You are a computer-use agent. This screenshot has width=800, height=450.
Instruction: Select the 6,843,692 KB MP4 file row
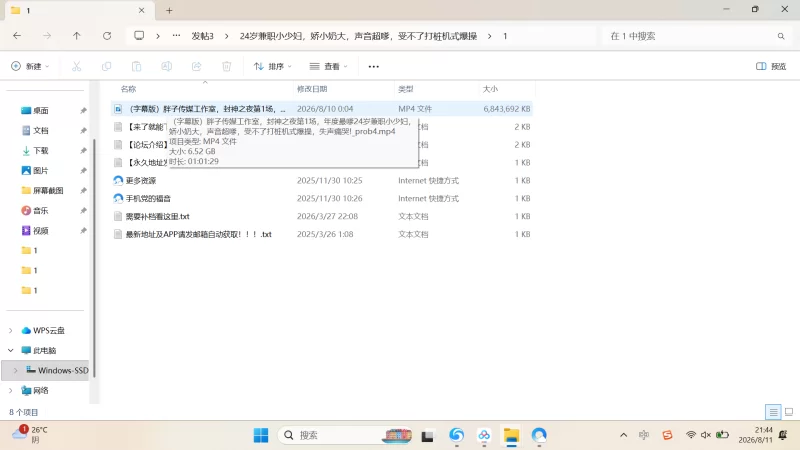click(321, 109)
